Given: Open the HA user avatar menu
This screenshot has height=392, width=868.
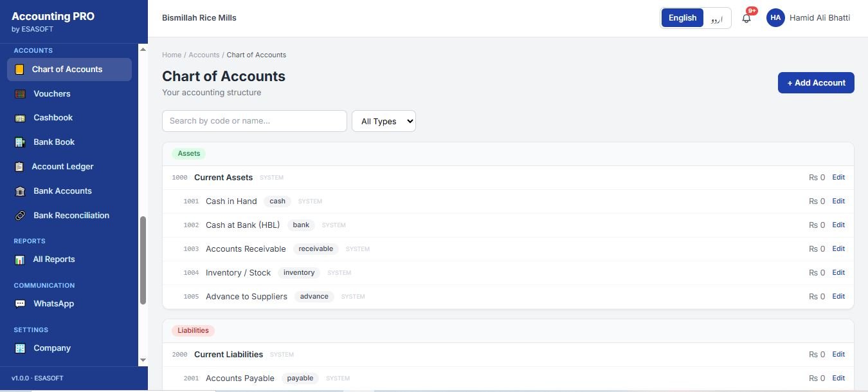Looking at the screenshot, I should click(x=775, y=18).
